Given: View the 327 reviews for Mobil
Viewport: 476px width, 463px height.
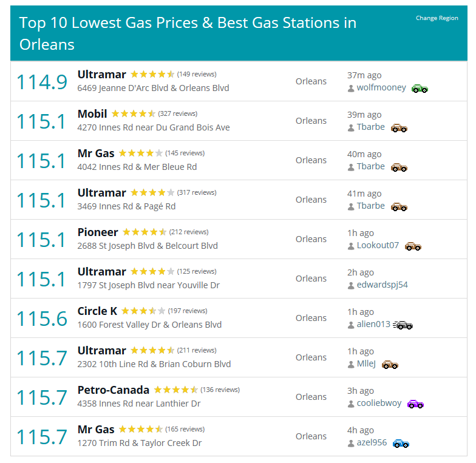Looking at the screenshot, I should [177, 113].
